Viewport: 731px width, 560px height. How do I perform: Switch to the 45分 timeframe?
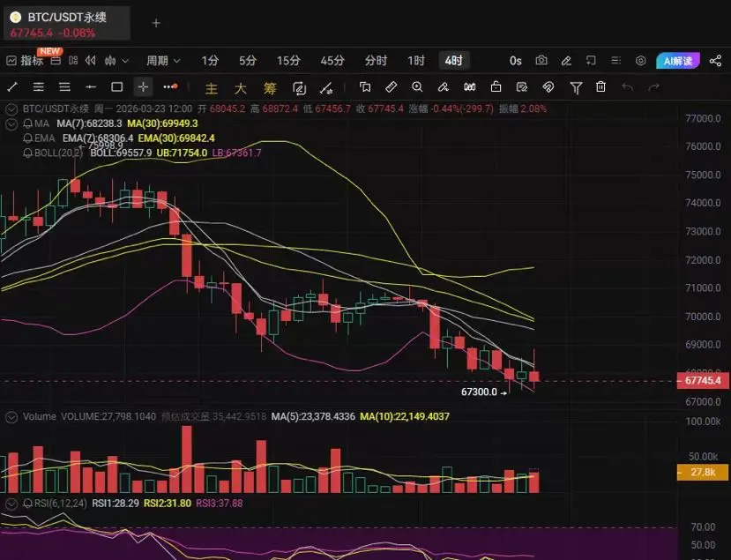point(332,61)
